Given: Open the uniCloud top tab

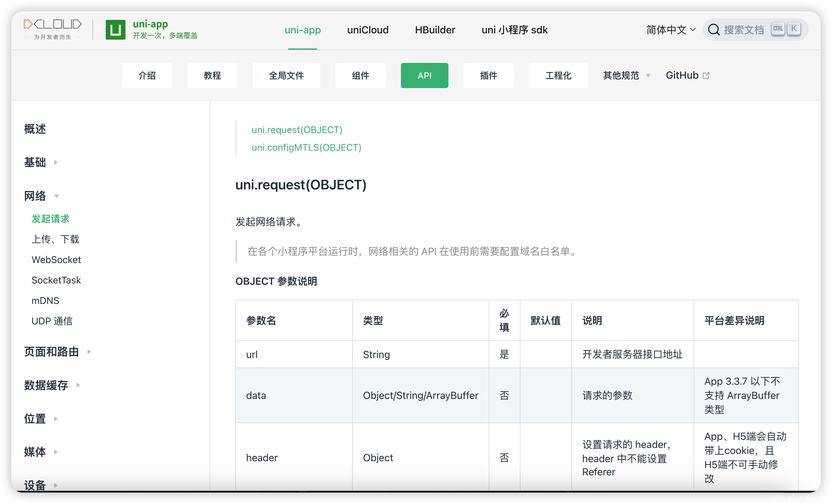Looking at the screenshot, I should [x=368, y=30].
